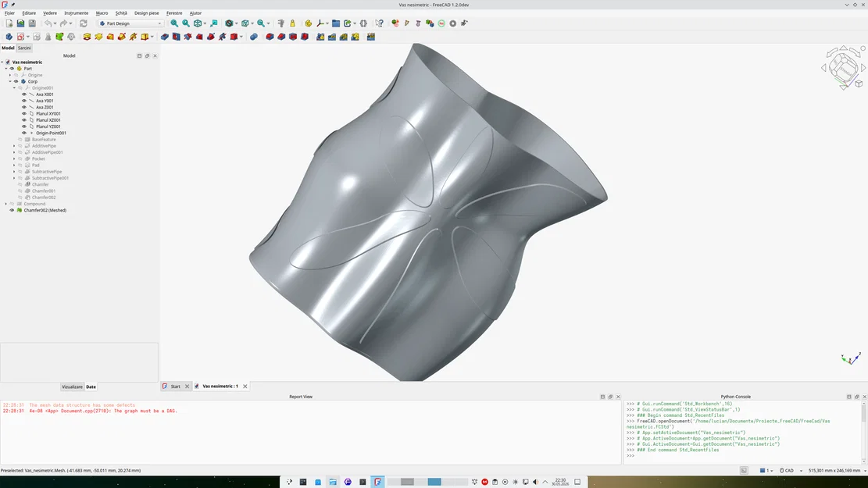
Task: Expand the Origine tree node
Action: (10, 75)
